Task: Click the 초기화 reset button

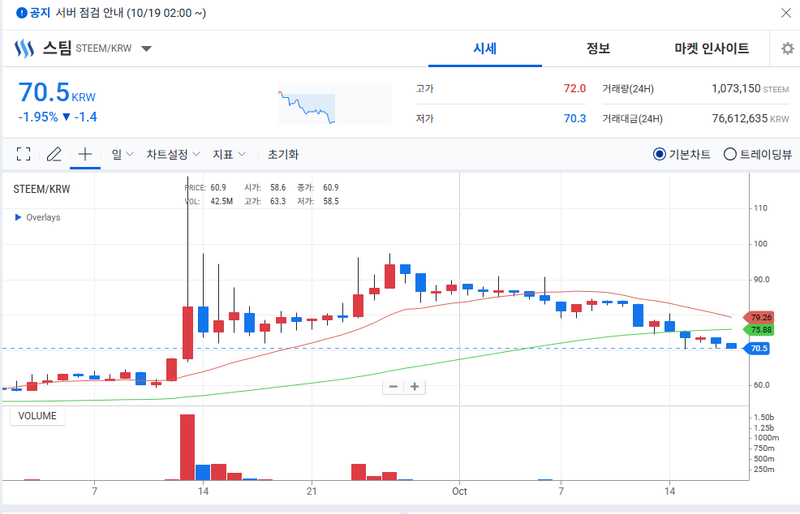Action: [x=283, y=154]
